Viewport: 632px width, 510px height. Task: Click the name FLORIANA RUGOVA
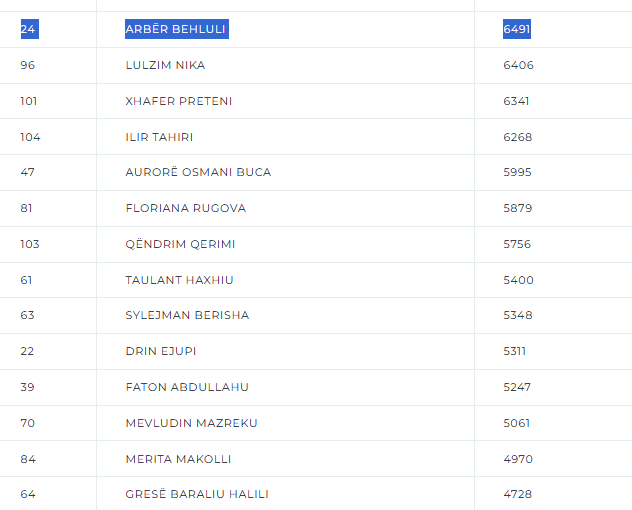pos(185,208)
